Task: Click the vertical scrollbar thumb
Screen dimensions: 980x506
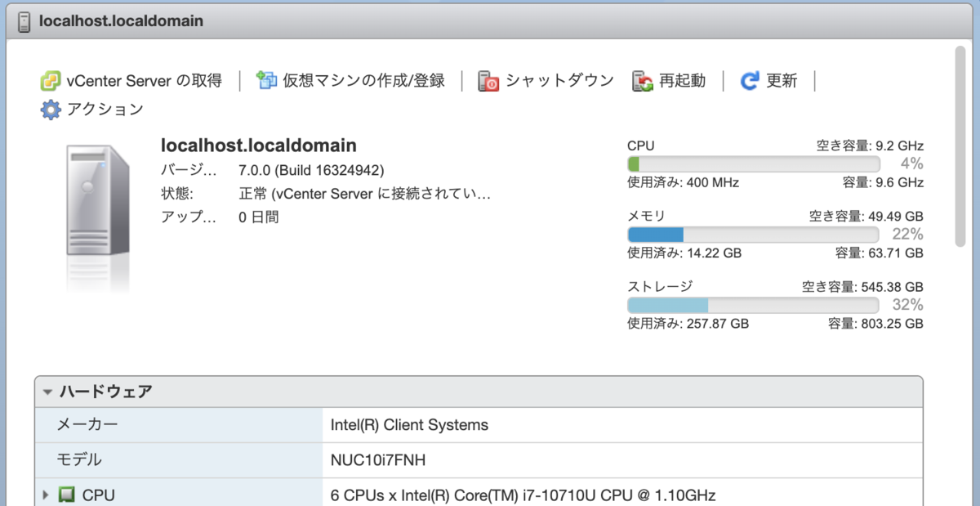Action: click(x=960, y=146)
